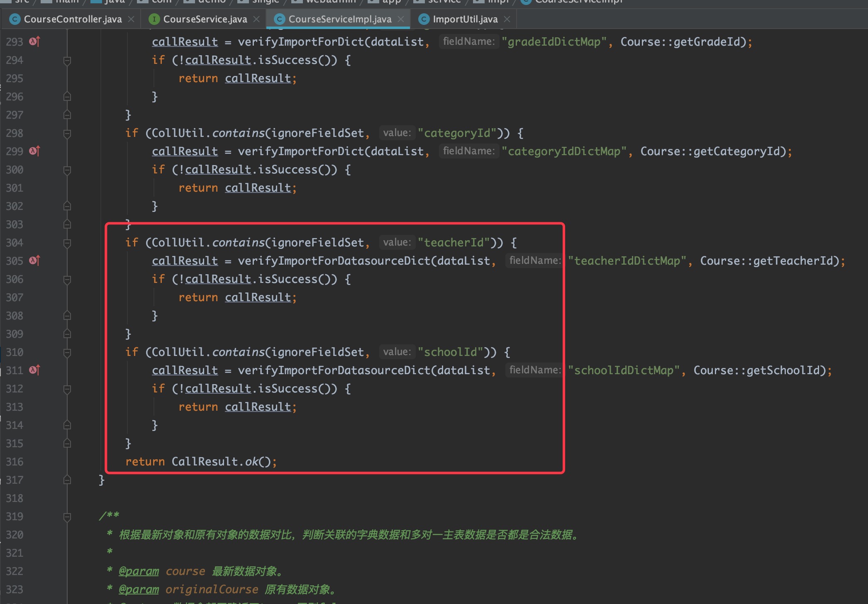Collapse the if block at line 310

(x=67, y=352)
